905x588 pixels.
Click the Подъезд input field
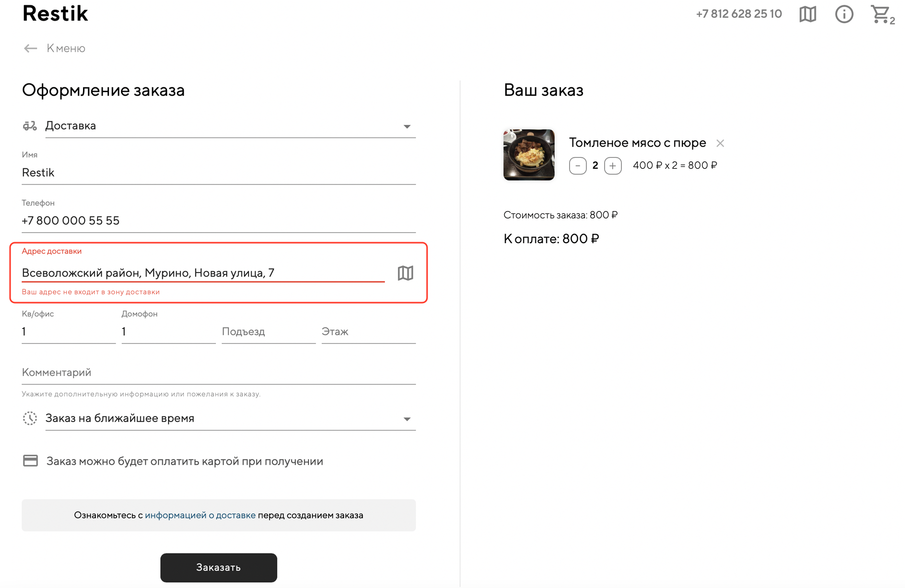click(x=268, y=332)
